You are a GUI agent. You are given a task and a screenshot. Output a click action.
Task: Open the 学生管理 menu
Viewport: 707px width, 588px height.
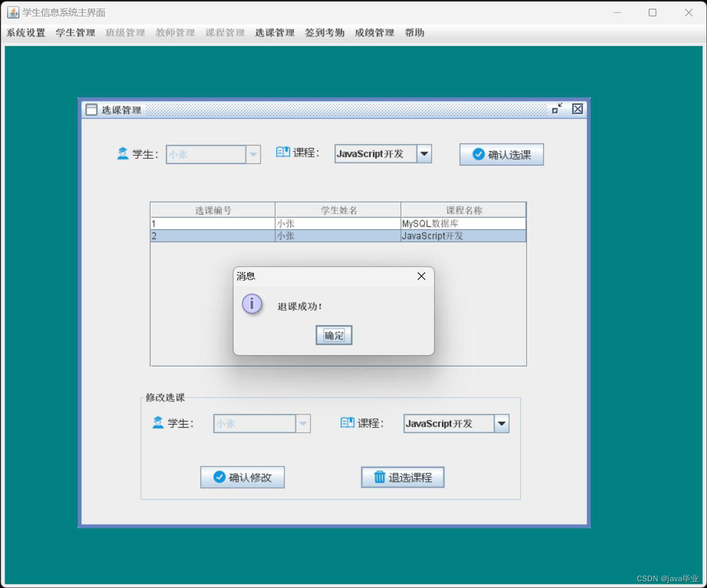pos(76,33)
